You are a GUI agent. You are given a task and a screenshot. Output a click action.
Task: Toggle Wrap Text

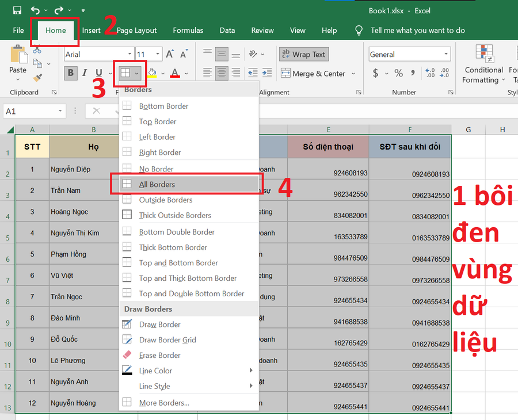[x=304, y=55]
